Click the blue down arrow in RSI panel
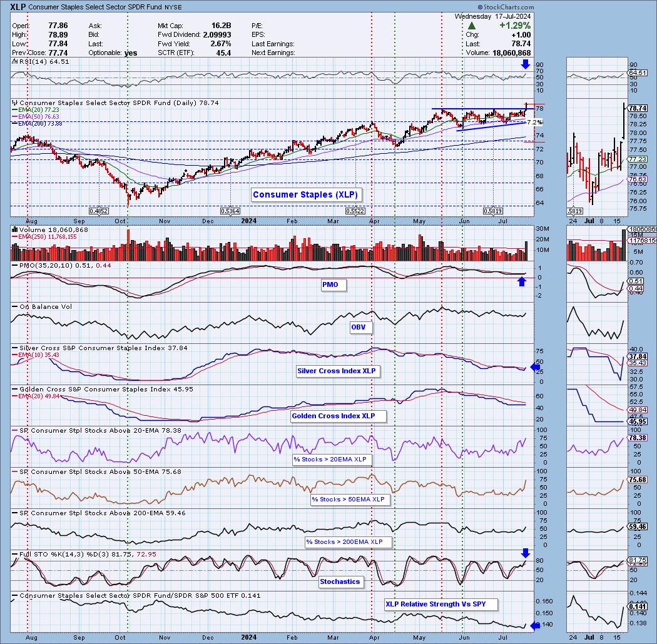The width and height of the screenshot is (657, 644). pos(525,64)
